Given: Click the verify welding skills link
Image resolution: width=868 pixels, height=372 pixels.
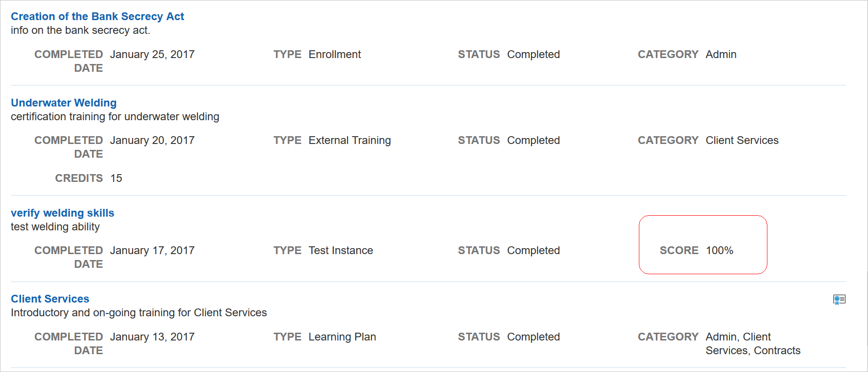Looking at the screenshot, I should 63,213.
